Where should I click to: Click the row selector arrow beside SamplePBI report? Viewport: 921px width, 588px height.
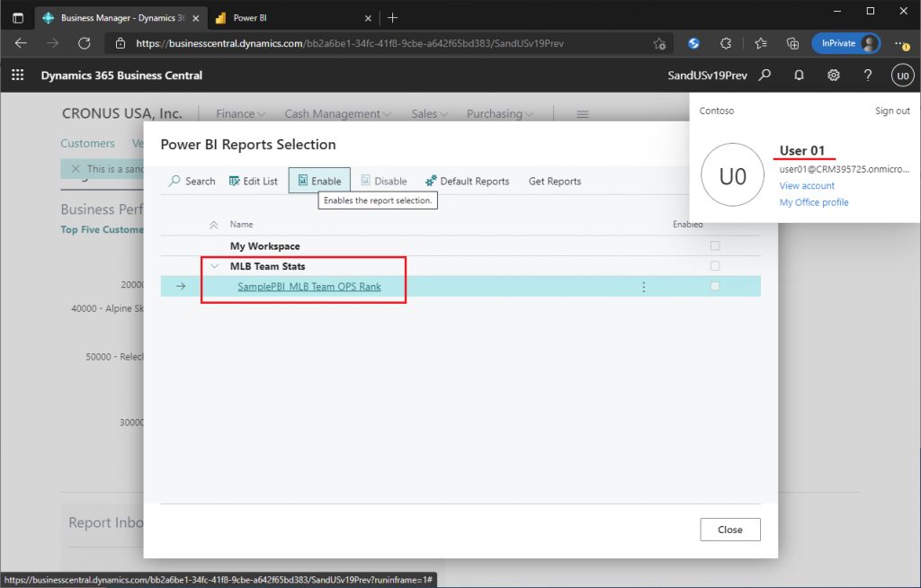pyautogui.click(x=180, y=287)
